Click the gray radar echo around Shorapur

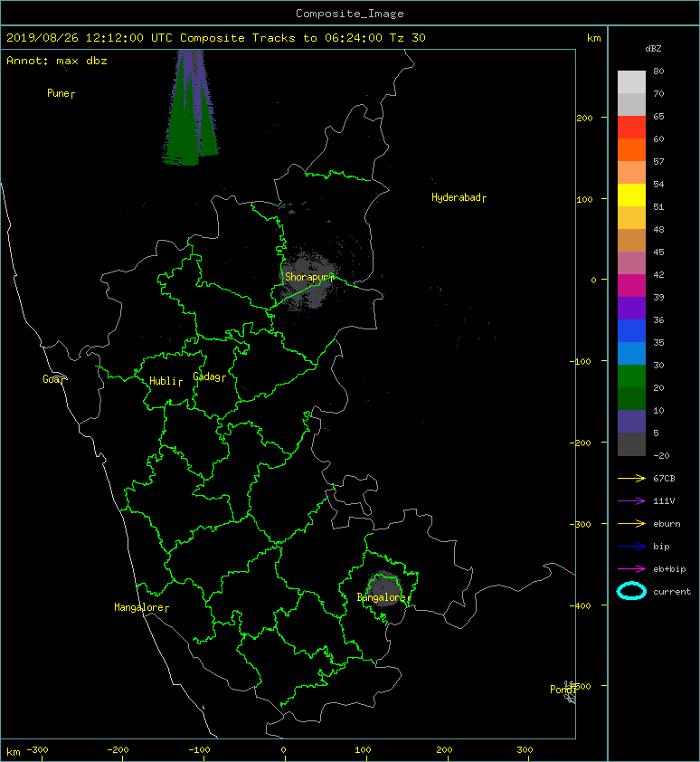307,281
